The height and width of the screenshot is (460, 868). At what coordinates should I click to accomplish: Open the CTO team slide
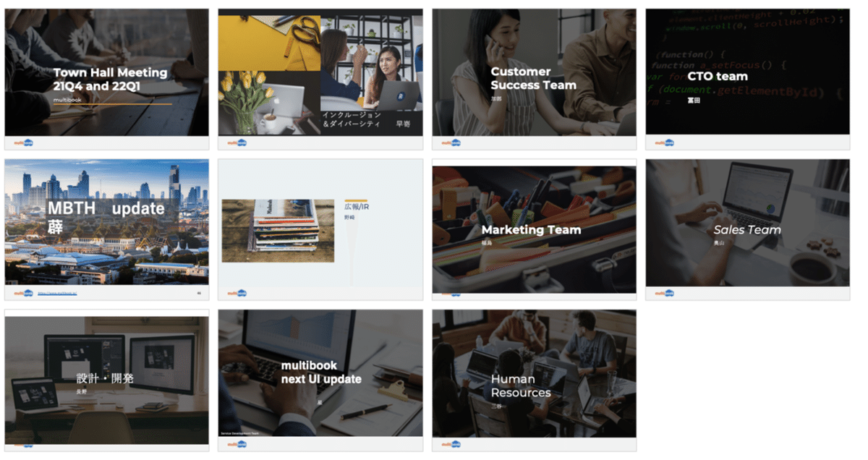click(748, 72)
